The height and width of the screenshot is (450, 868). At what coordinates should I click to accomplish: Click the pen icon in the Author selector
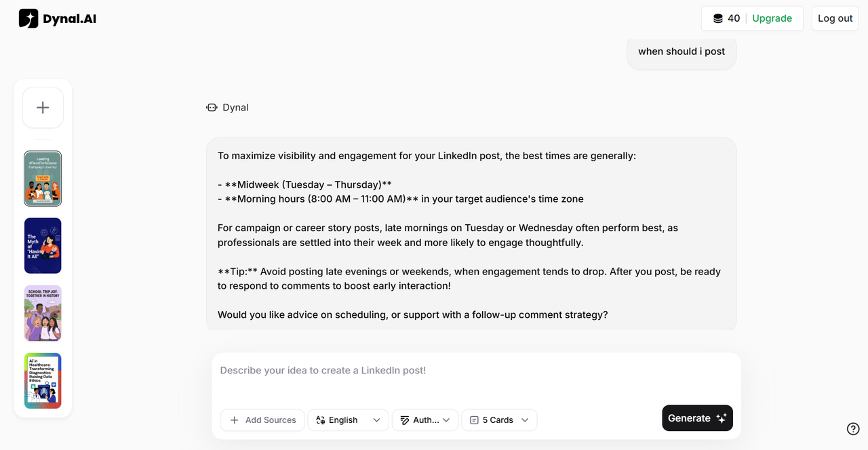(403, 420)
